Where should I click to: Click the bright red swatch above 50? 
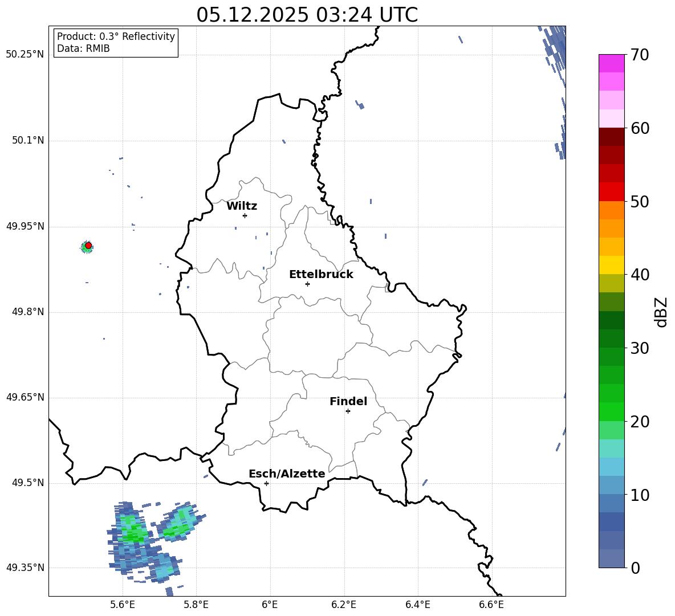[611, 192]
